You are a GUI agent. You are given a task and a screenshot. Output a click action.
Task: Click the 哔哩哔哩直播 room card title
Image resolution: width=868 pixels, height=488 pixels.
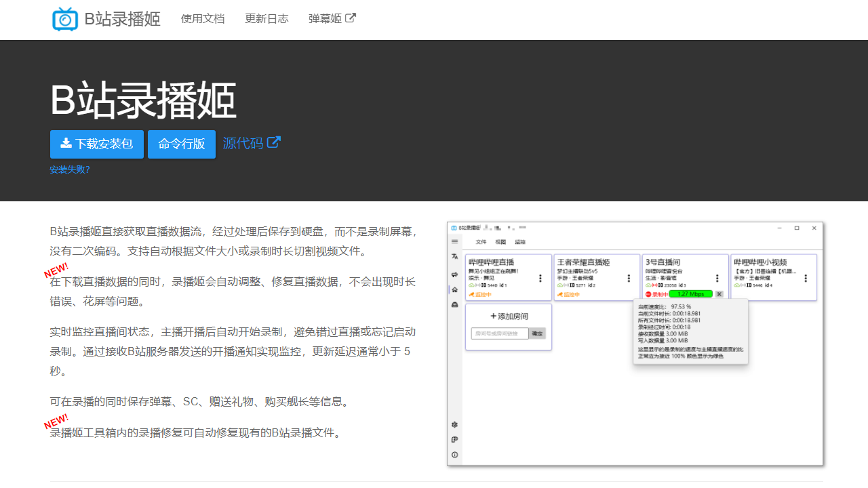(x=492, y=262)
